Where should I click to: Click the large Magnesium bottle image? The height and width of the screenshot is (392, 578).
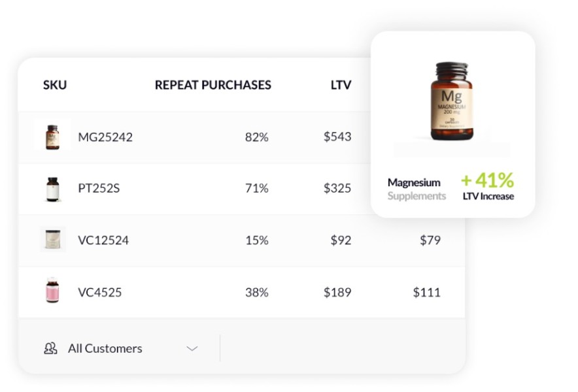(452, 101)
